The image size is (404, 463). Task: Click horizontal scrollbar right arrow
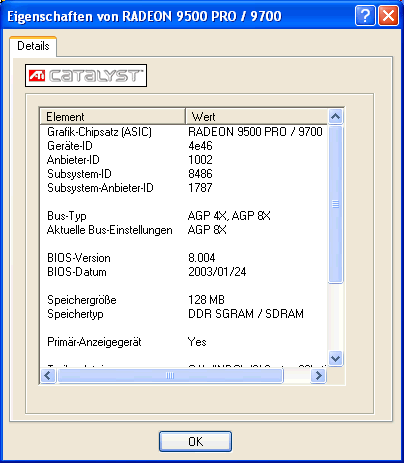pyautogui.click(x=318, y=376)
